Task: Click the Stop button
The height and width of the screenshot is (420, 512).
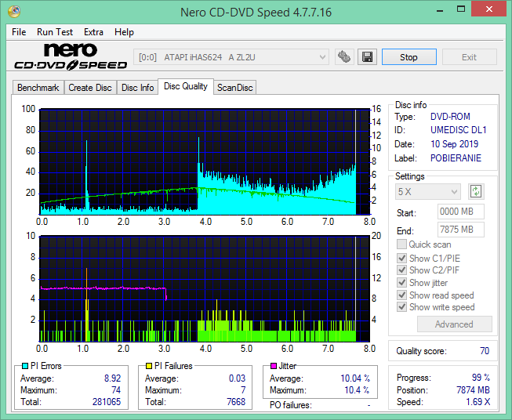Action: coord(409,57)
